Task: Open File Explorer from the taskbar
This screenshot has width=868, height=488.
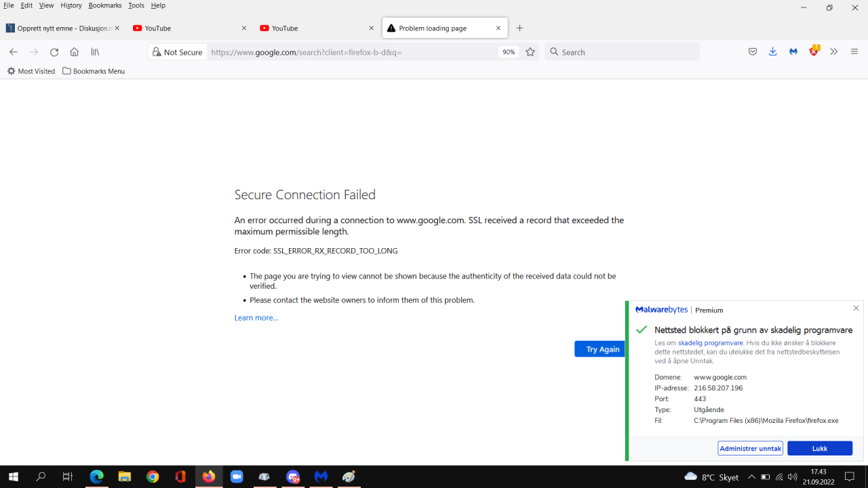Action: (125, 476)
